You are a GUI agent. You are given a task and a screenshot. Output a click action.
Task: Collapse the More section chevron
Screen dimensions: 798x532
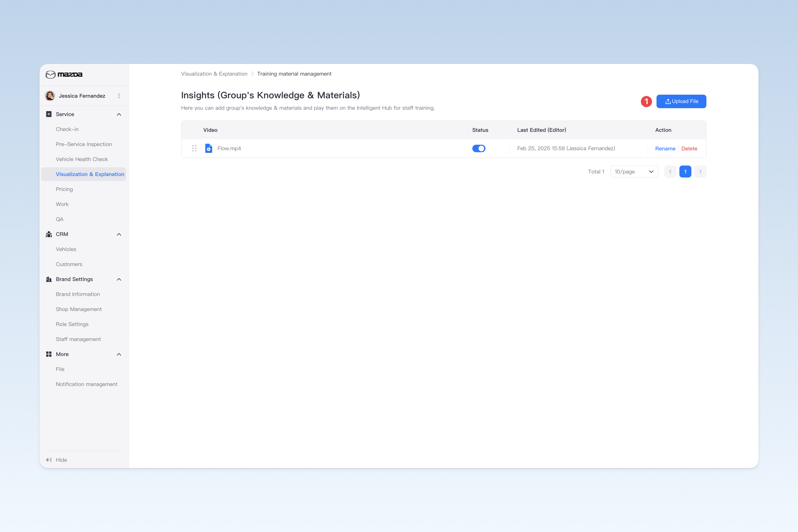click(119, 355)
